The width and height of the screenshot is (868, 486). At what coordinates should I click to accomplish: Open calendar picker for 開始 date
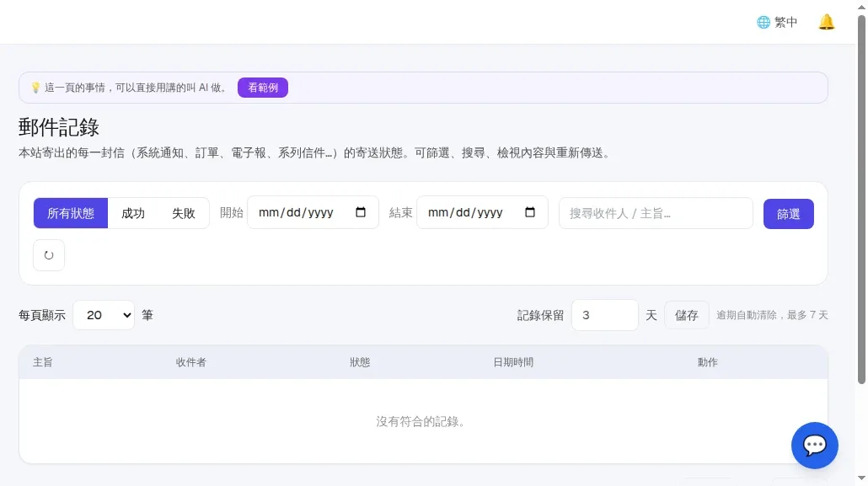click(x=361, y=212)
